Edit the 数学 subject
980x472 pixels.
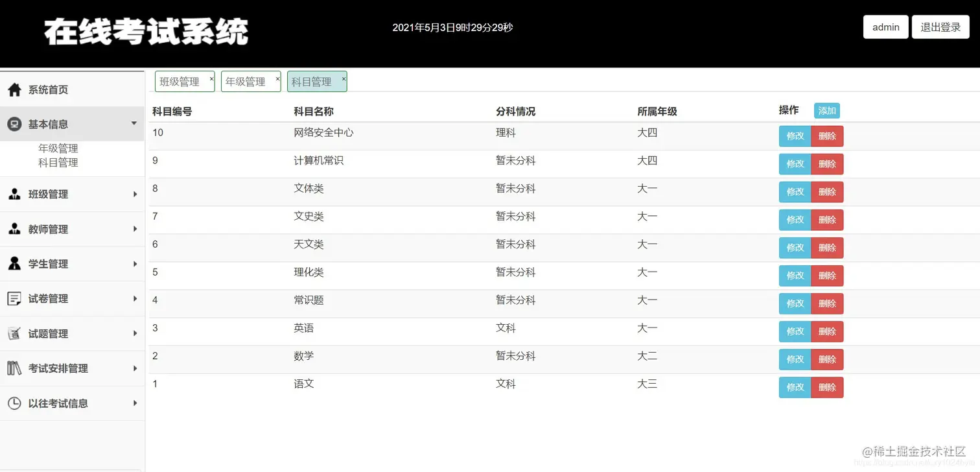click(x=795, y=359)
